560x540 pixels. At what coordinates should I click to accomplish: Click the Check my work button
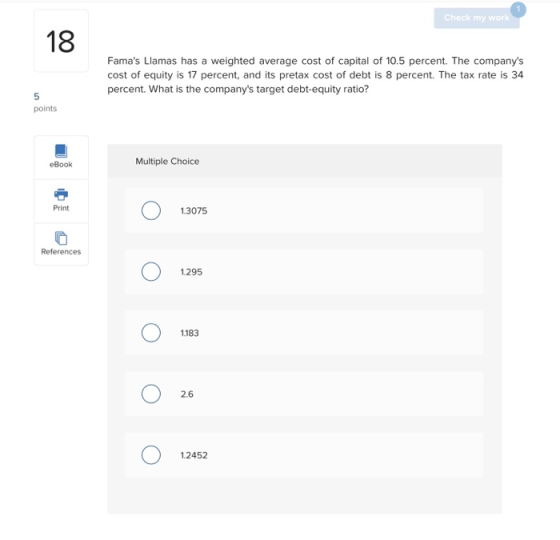(x=476, y=18)
